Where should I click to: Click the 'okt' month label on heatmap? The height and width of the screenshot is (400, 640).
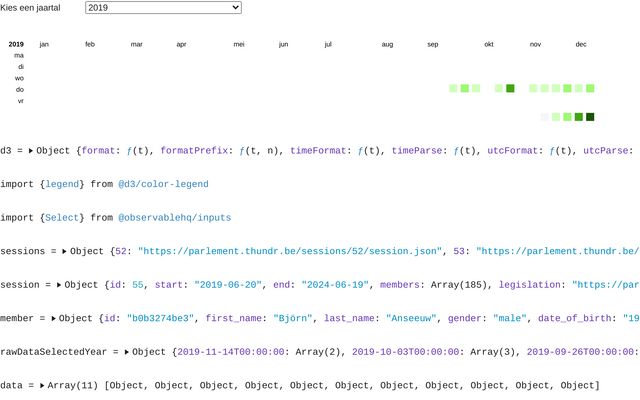click(489, 44)
